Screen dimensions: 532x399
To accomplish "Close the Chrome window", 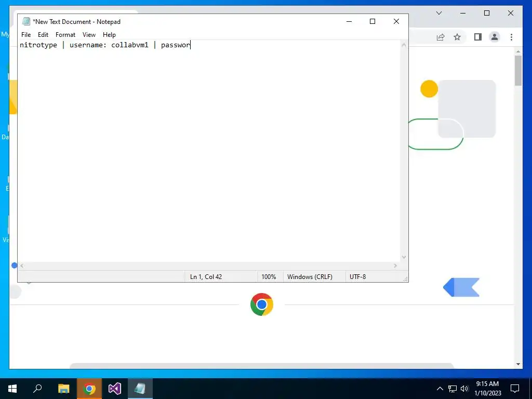I will 510,13.
